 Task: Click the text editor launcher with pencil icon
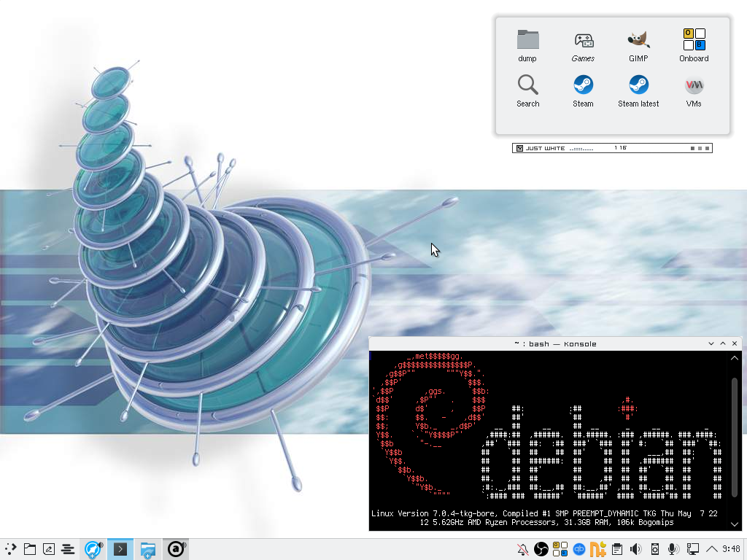(49, 549)
